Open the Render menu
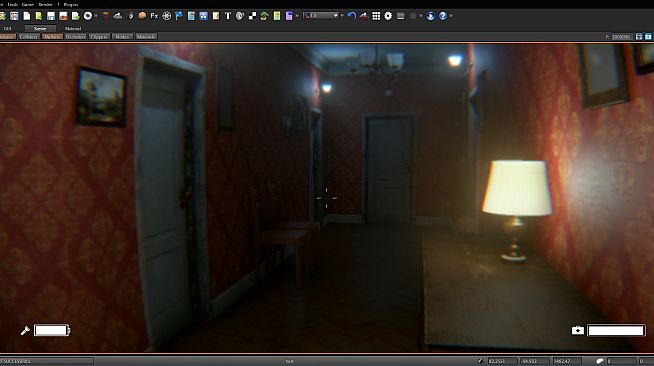Image resolution: width=654 pixels, height=366 pixels. 45,4
